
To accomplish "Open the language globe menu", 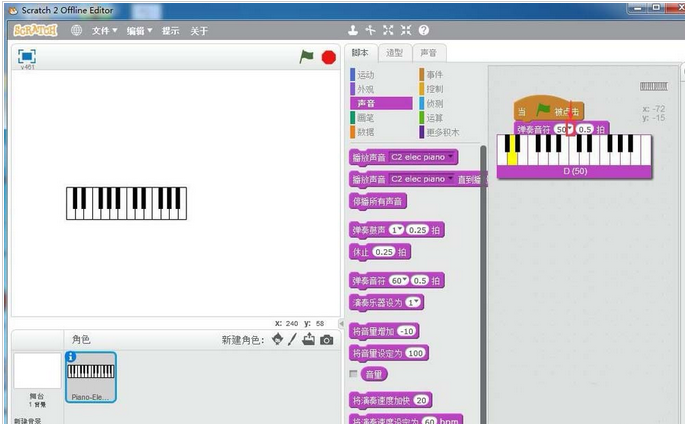I will tap(76, 30).
